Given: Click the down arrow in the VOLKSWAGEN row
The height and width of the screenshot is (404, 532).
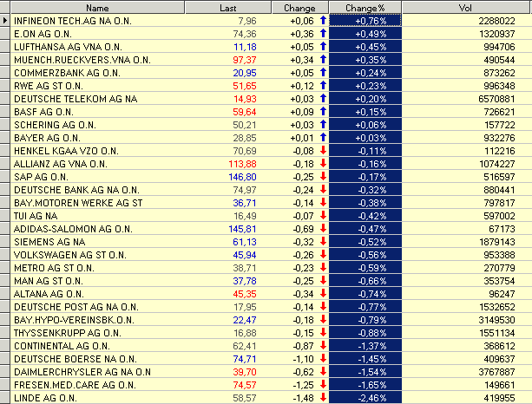Looking at the screenshot, I should (x=323, y=254).
